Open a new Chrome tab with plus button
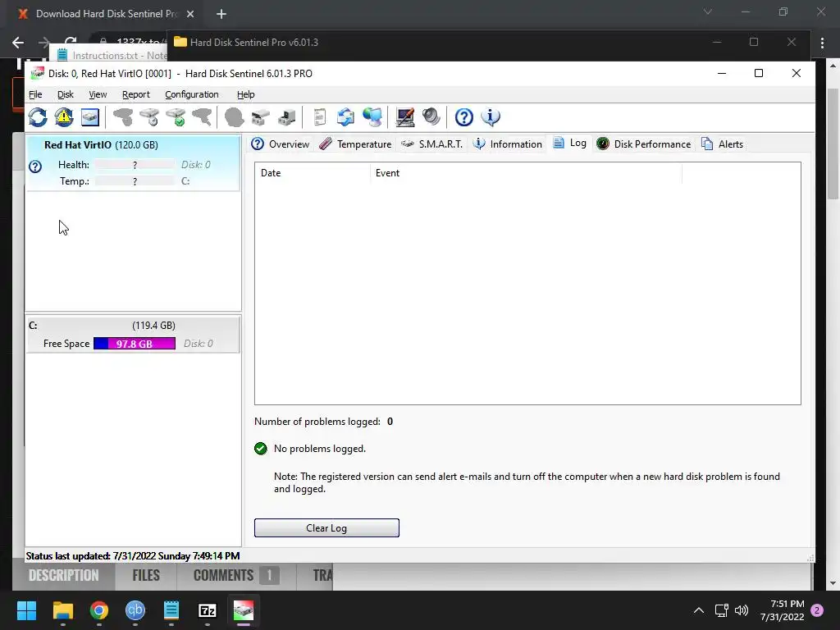 coord(221,14)
